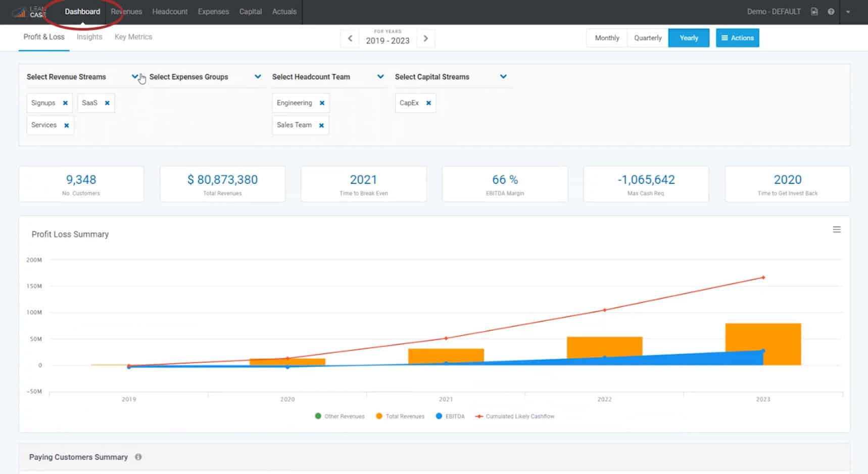Remove the Engineering headcount team tag
868x474 pixels.
[x=322, y=103]
